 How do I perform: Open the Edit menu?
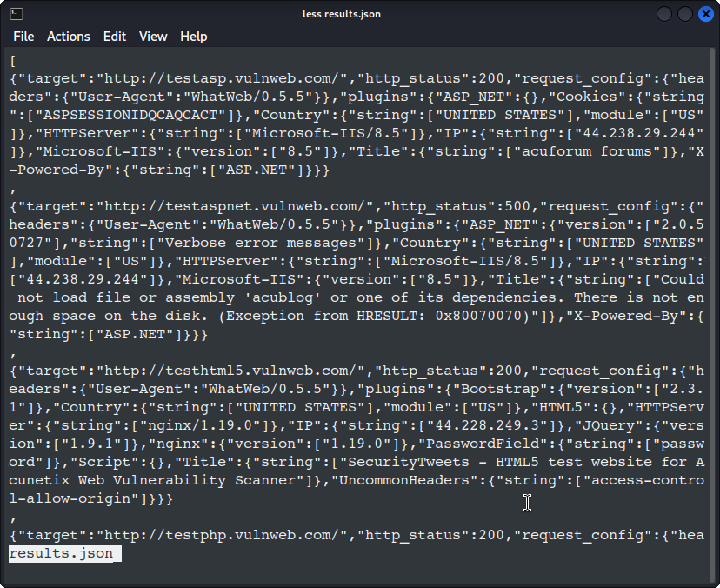pos(115,37)
